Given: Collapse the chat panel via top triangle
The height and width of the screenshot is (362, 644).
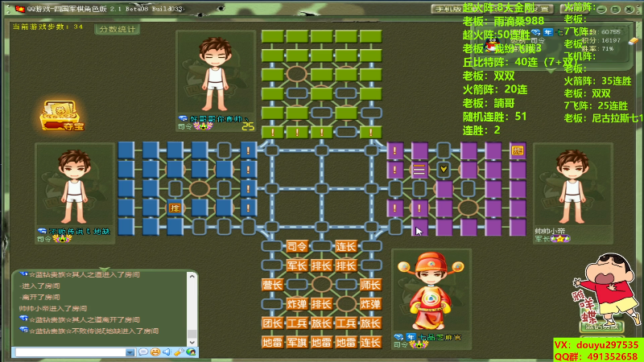Looking at the screenshot, I should 105,269.
